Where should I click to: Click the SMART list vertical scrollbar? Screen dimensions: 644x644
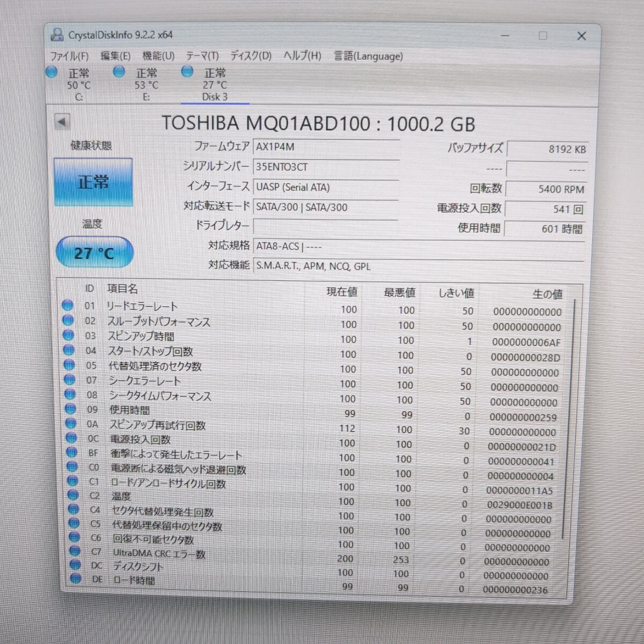click(x=569, y=419)
